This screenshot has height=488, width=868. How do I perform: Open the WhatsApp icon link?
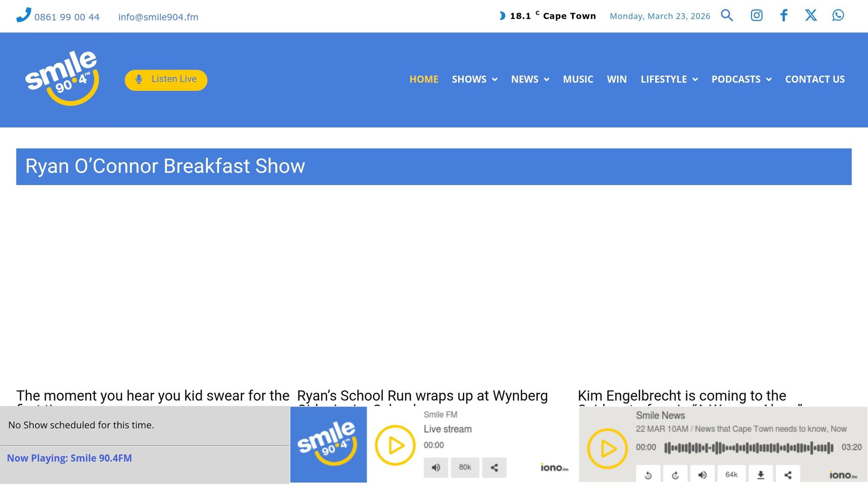point(838,16)
